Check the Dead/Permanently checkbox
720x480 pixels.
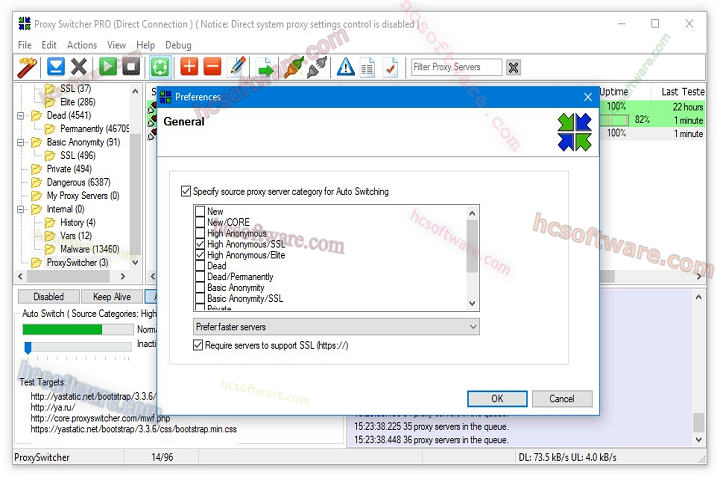[200, 277]
